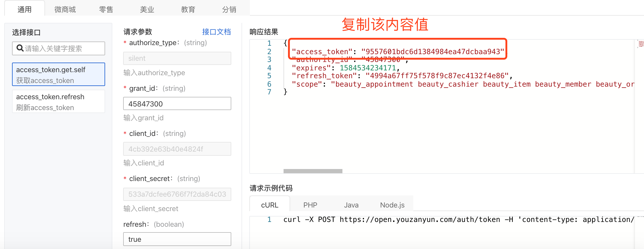Click the refresh field showing true
Image resolution: width=644 pixels, height=249 pixels.
click(177, 239)
